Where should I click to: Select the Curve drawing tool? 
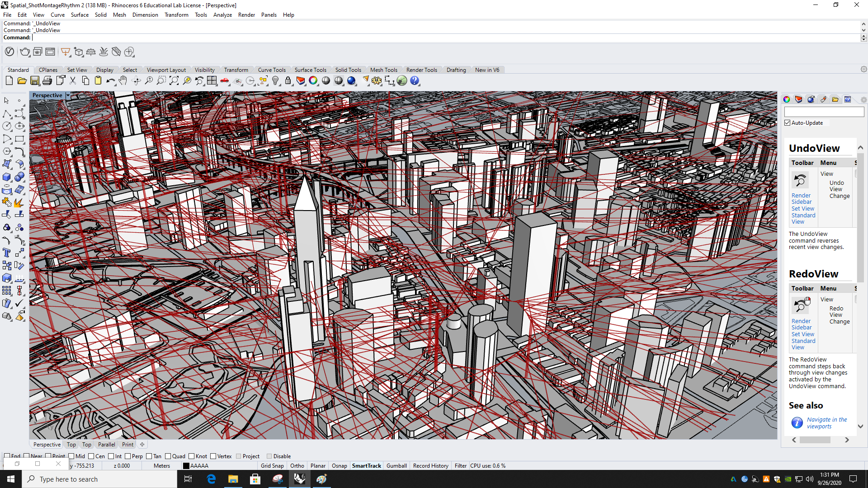coord(20,151)
